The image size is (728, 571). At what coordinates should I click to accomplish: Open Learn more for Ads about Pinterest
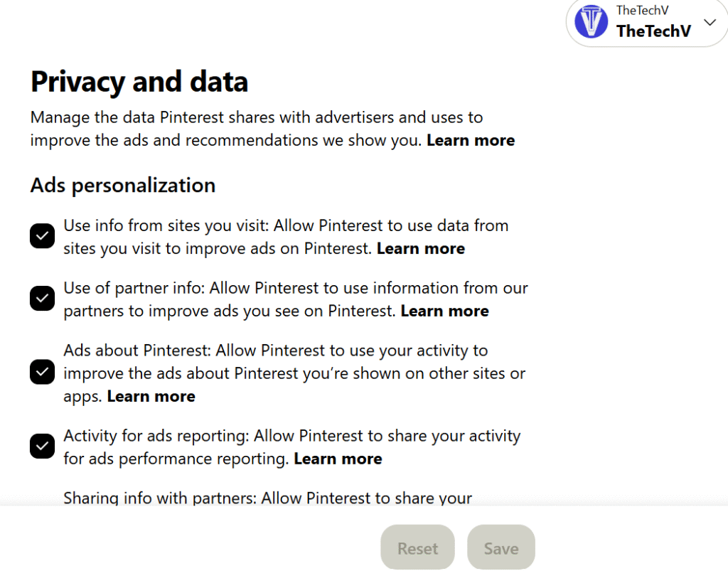[x=151, y=396]
